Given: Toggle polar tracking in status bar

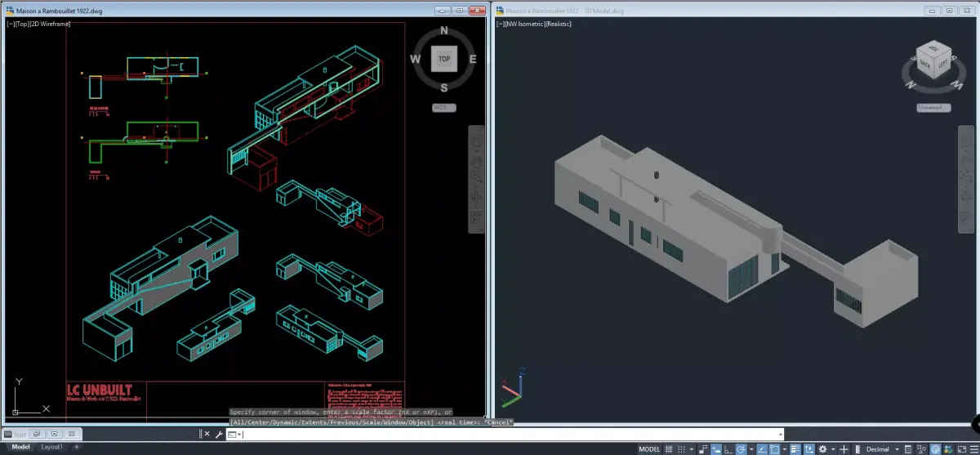Looking at the screenshot, I should [x=741, y=448].
